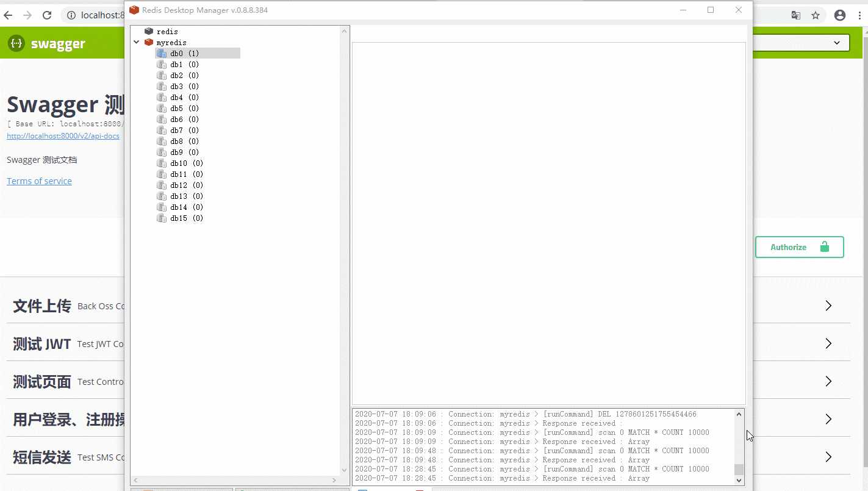868x491 pixels.
Task: Select the db6 database icon
Action: click(162, 119)
